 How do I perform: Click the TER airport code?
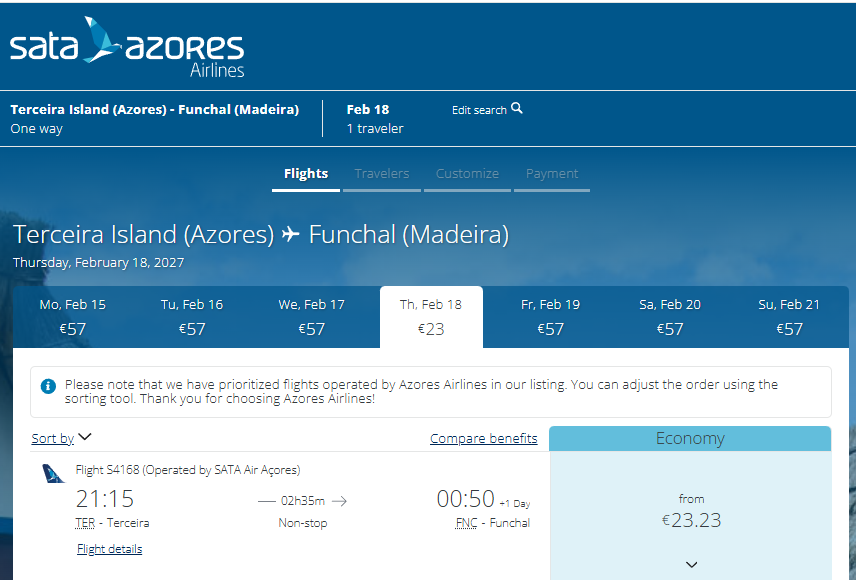pyautogui.click(x=85, y=523)
